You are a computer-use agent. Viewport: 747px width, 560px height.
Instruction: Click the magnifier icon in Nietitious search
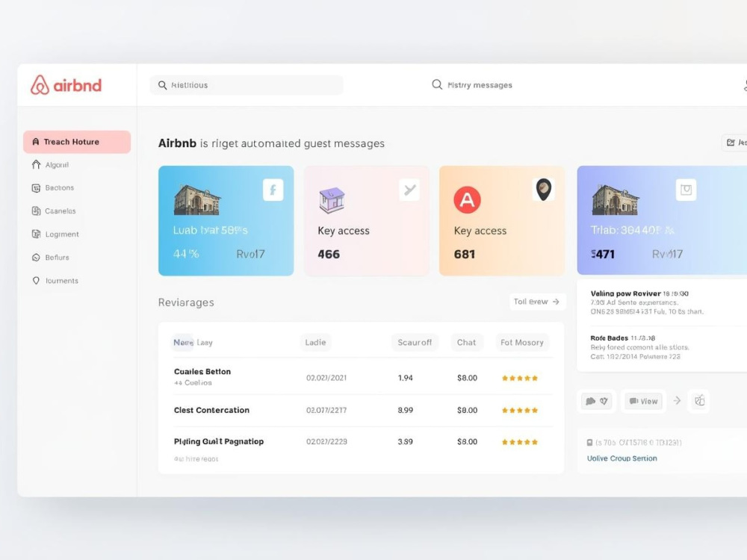click(x=162, y=85)
